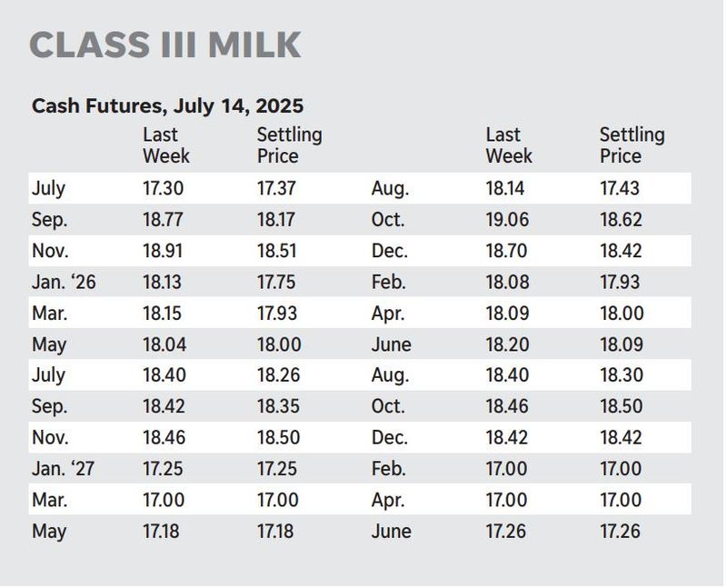Click the CLASS III MILK heading
727x588 pixels.
(x=165, y=45)
